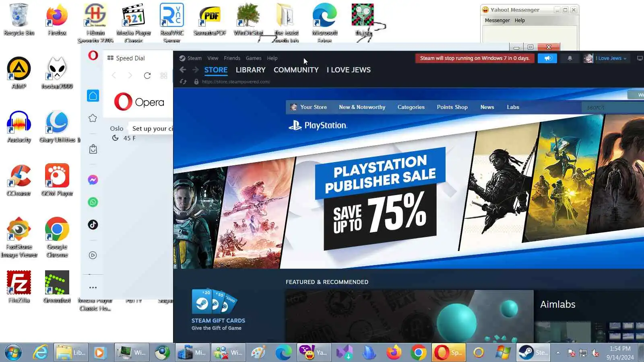Open the Friends menu in Steam

(232, 58)
